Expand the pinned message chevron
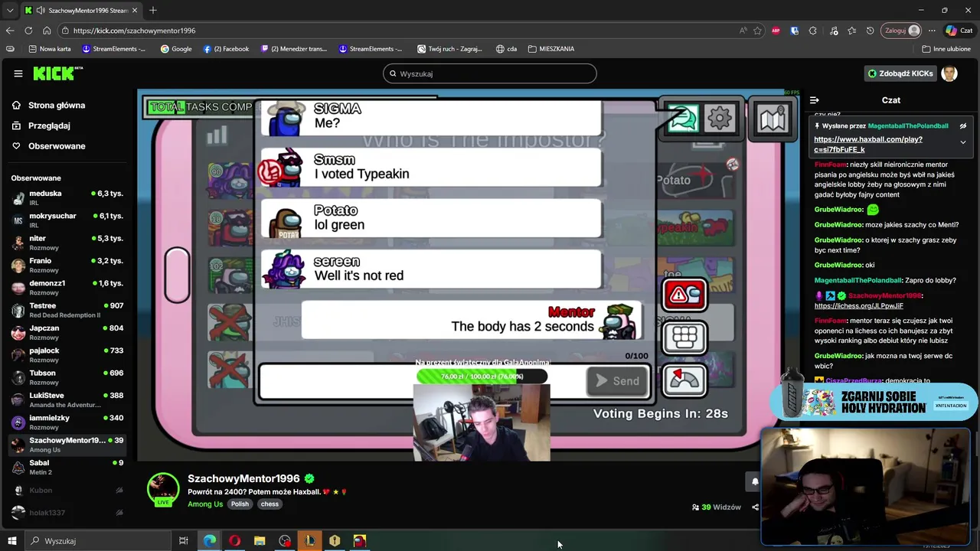Image resolution: width=980 pixels, height=551 pixels. (963, 142)
